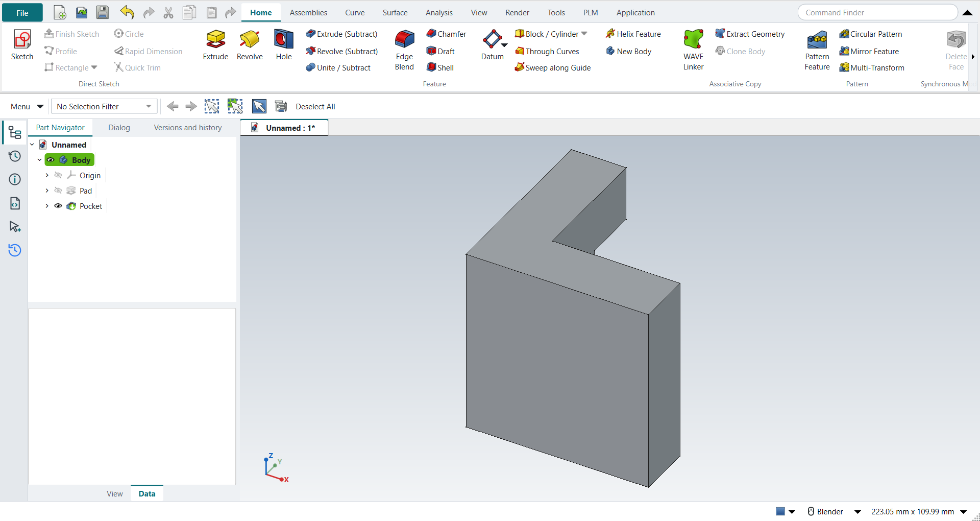This screenshot has height=521, width=980.
Task: Switch to Versions and history tab
Action: pyautogui.click(x=188, y=128)
